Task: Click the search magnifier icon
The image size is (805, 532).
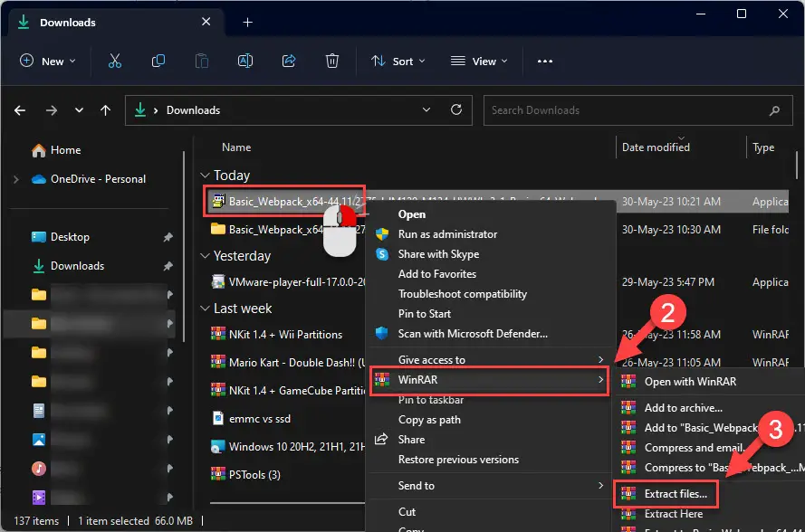Action: coord(775,110)
